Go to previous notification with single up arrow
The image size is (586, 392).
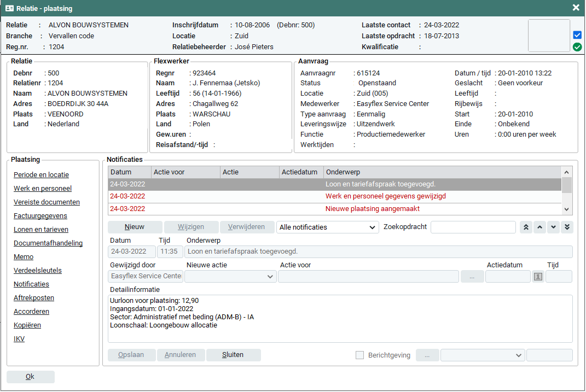pyautogui.click(x=540, y=227)
